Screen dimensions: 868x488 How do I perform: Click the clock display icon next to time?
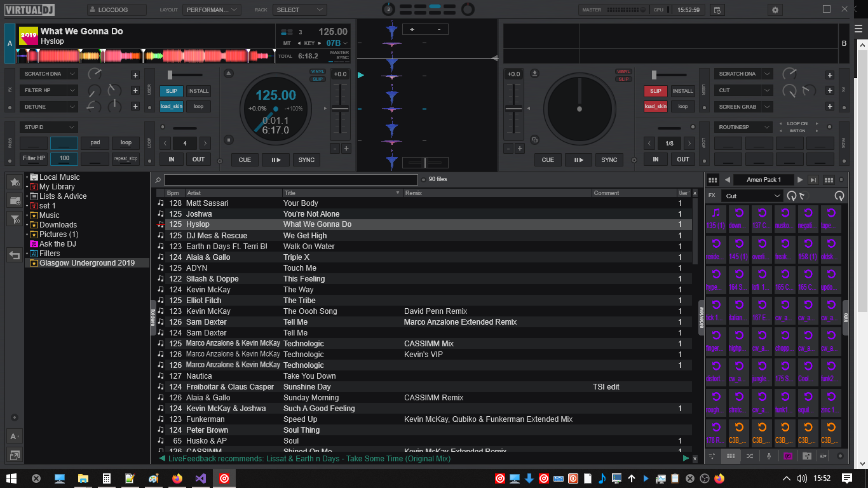[717, 10]
